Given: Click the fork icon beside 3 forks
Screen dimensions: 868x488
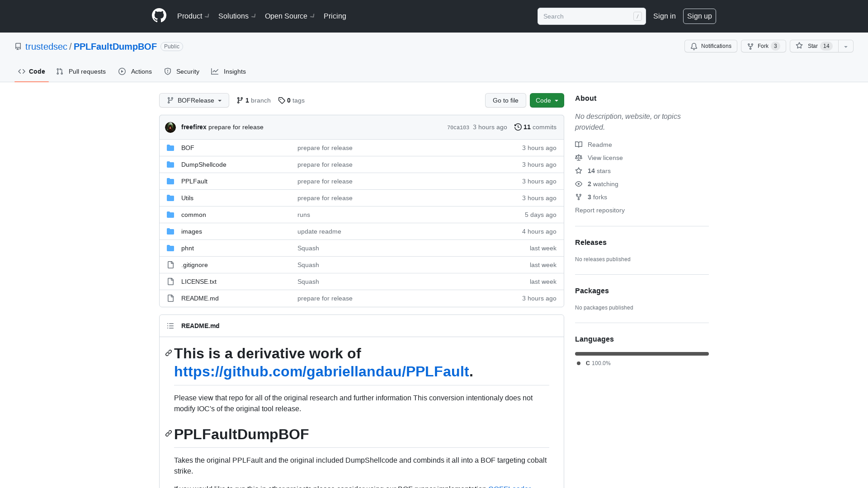Looking at the screenshot, I should pyautogui.click(x=579, y=197).
